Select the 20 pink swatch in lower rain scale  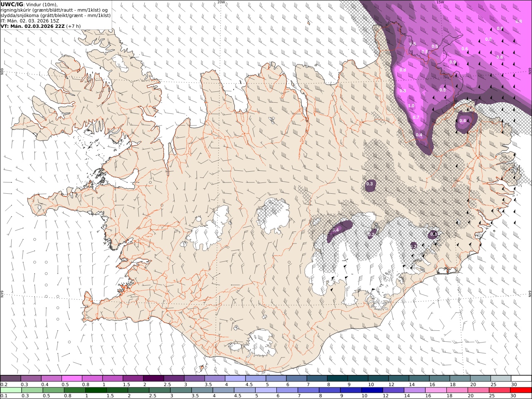click(478, 390)
